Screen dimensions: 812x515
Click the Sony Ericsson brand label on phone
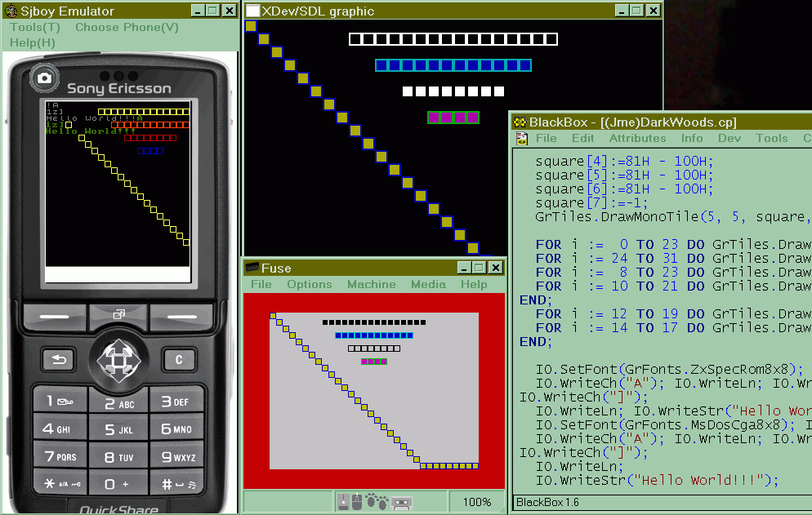pos(119,88)
